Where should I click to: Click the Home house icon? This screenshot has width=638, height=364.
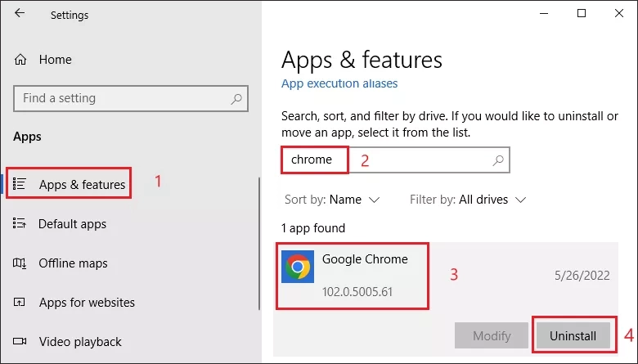tap(20, 60)
